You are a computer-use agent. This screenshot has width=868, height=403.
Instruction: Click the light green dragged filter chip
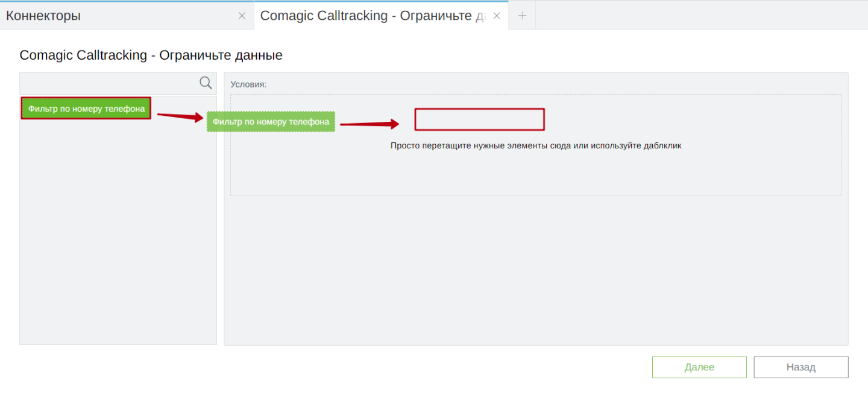[271, 122]
